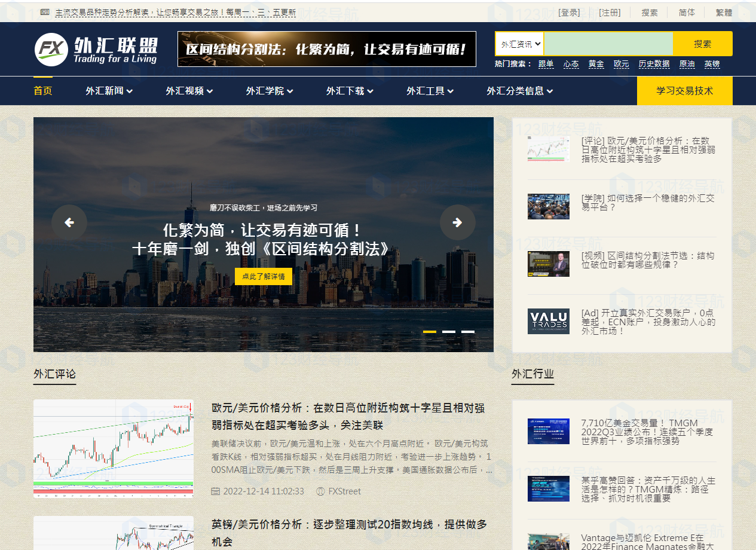
Task: Select the third carousel slide indicator
Action: pos(468,331)
